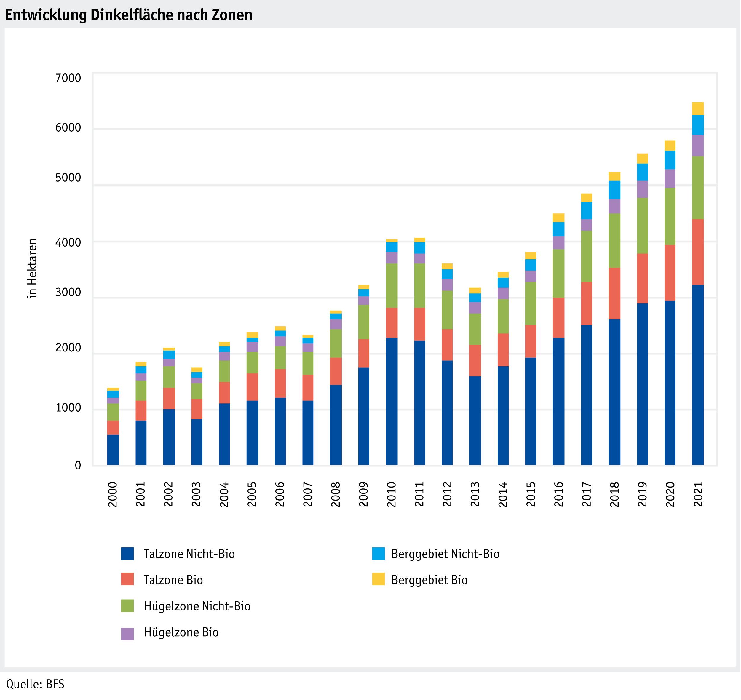Click the 2005 x-axis year label
This screenshot has height=700, width=741.
pyautogui.click(x=252, y=495)
